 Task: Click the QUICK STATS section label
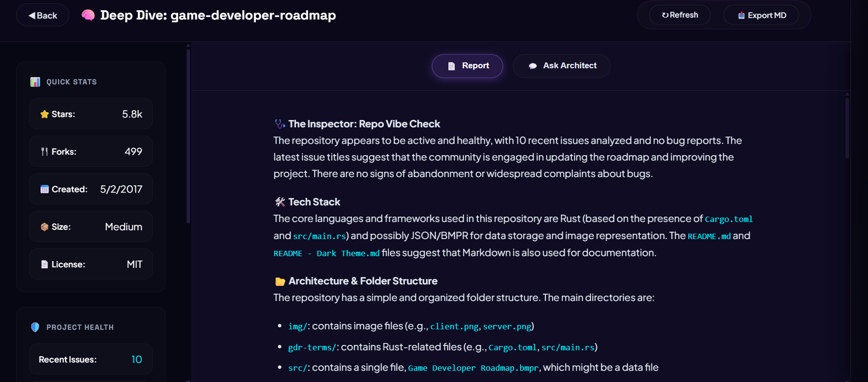72,82
